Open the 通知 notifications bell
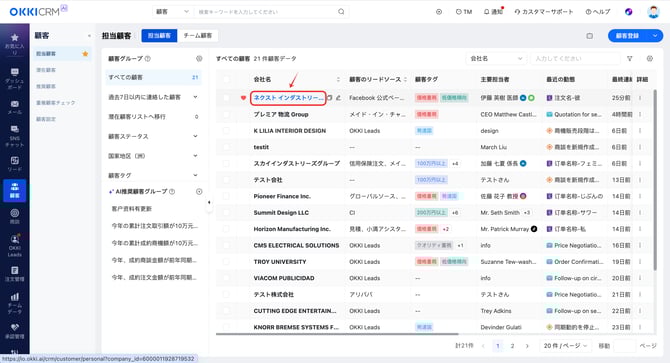 493,12
